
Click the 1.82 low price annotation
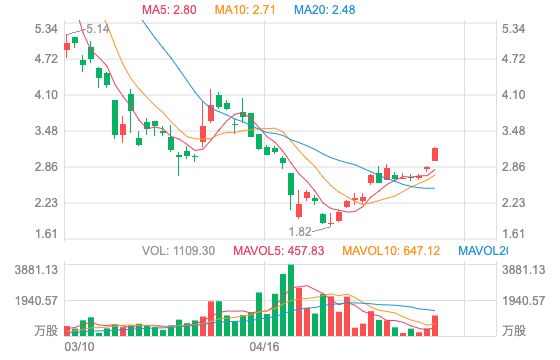tap(300, 232)
